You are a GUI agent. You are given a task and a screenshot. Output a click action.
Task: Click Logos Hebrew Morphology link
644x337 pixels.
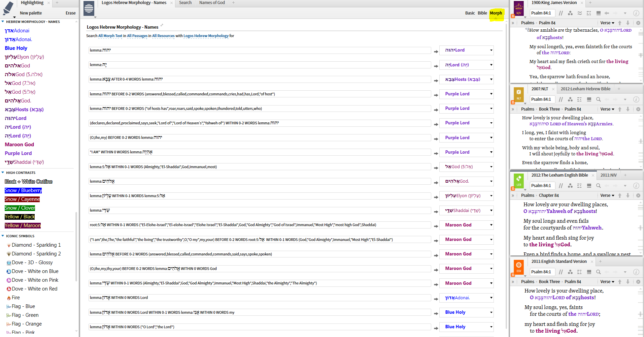pos(206,36)
